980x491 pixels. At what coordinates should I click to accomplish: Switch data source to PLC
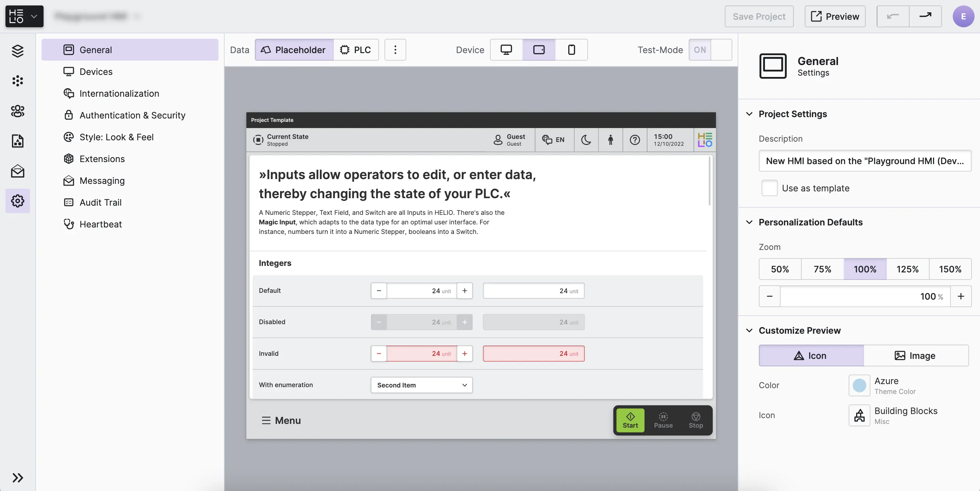[x=355, y=50]
